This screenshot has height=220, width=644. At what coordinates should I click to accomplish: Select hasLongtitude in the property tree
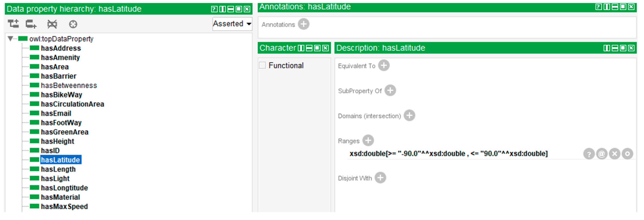tap(64, 188)
